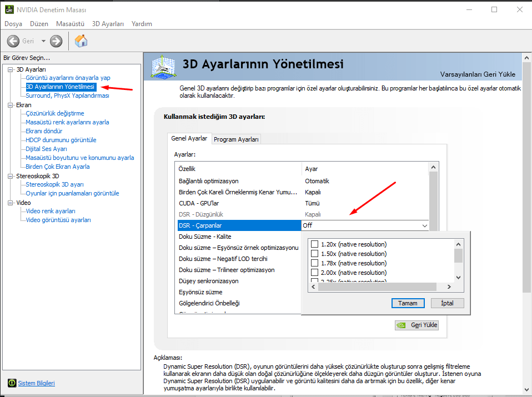Select Doku süzme – Eşyönsüz örnek optimizasyonu

click(238, 248)
